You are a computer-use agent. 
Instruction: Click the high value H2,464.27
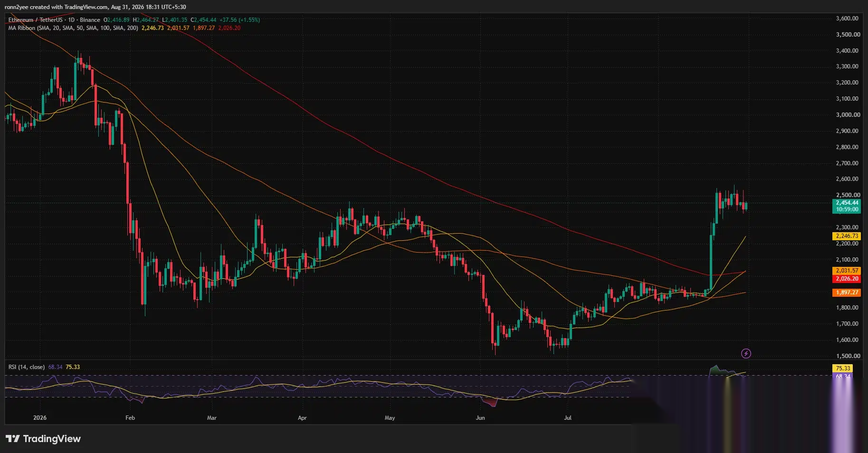(x=146, y=20)
